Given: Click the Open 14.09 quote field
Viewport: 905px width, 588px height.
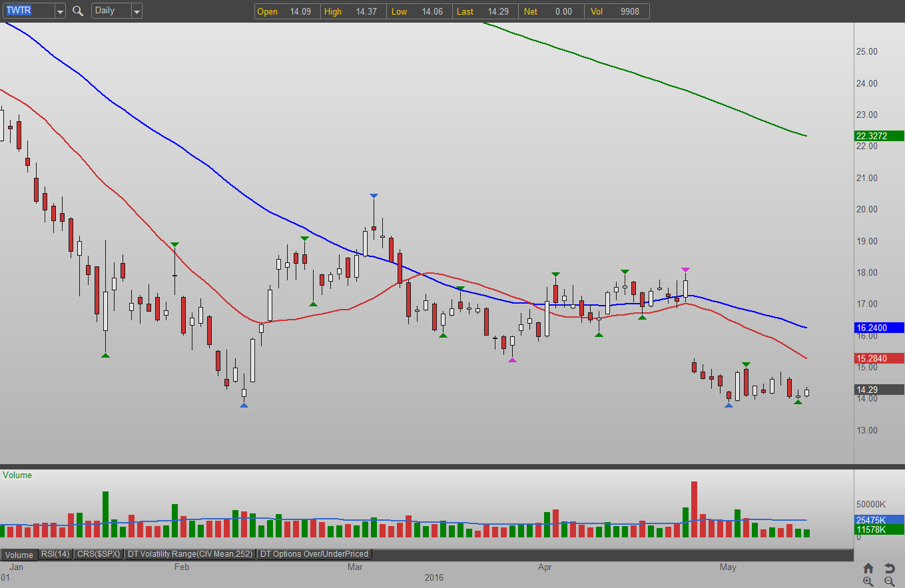Looking at the screenshot, I should point(287,11).
